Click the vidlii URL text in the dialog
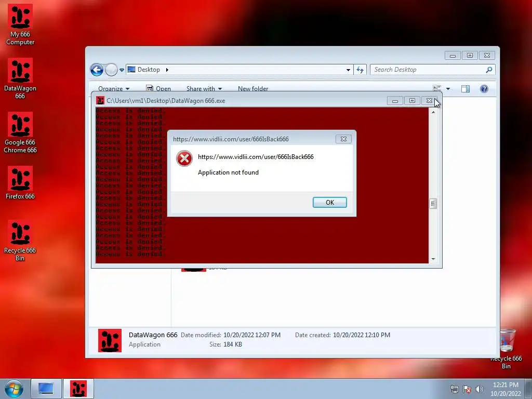 tap(256, 157)
